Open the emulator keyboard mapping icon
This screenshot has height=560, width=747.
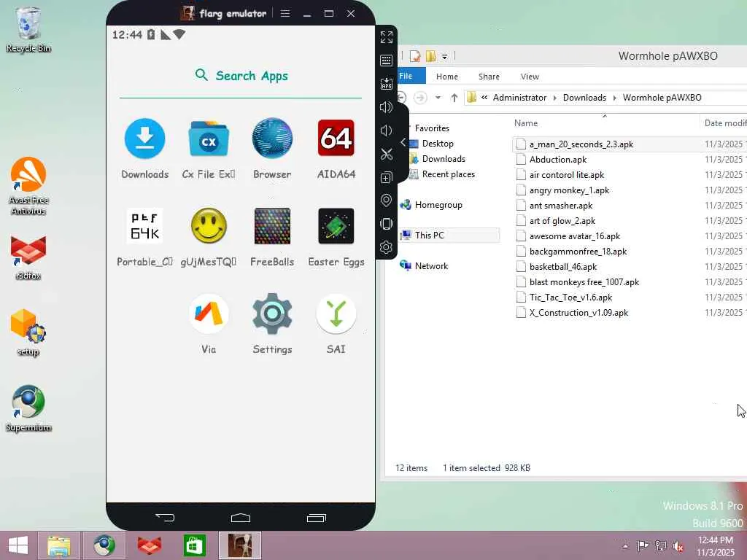387,61
